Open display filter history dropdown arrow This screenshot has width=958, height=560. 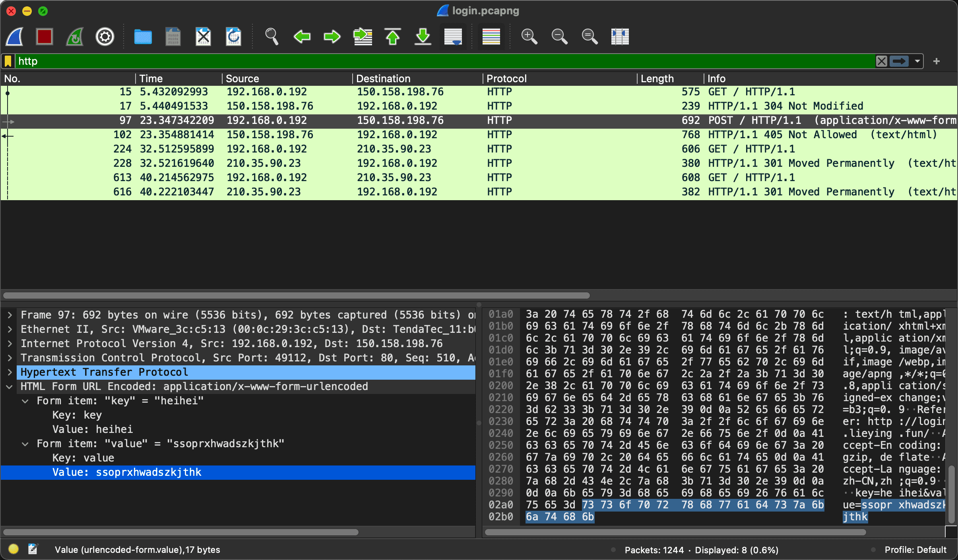coord(917,61)
